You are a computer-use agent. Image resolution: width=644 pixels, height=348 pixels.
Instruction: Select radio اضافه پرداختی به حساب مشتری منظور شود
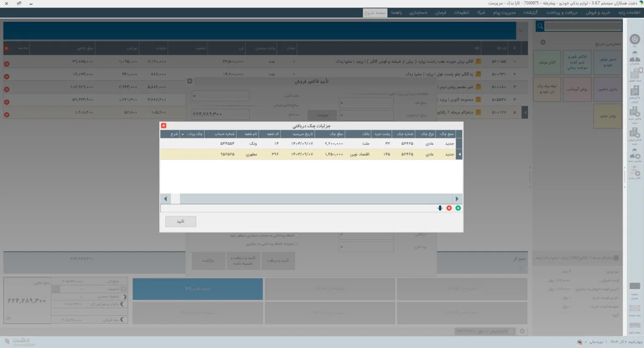click(x=297, y=235)
